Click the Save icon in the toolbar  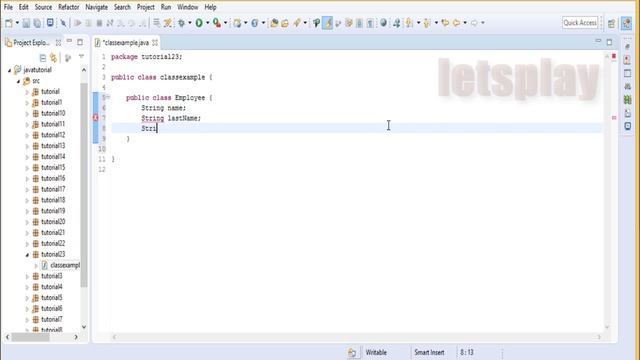point(26,23)
